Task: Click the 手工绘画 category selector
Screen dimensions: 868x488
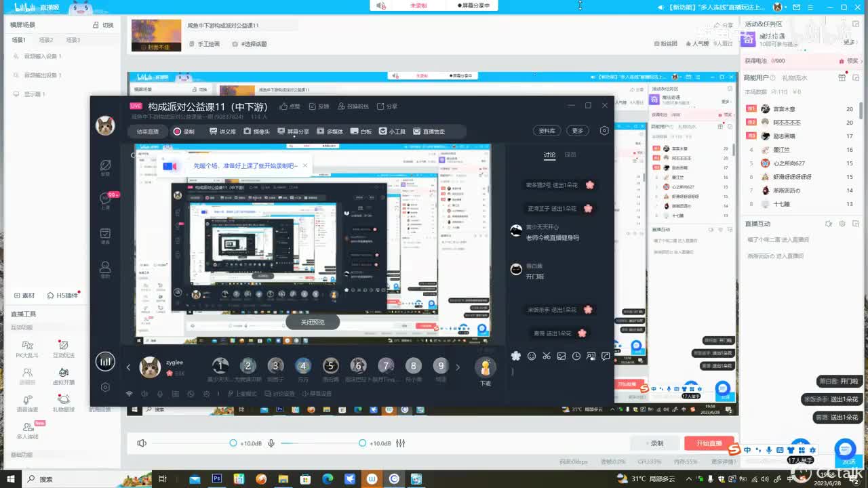Action: [204, 43]
